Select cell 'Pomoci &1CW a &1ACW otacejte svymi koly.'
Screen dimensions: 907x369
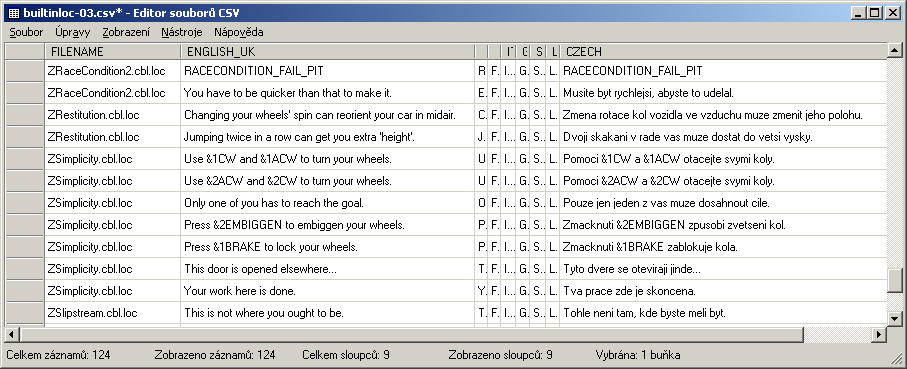click(x=723, y=158)
